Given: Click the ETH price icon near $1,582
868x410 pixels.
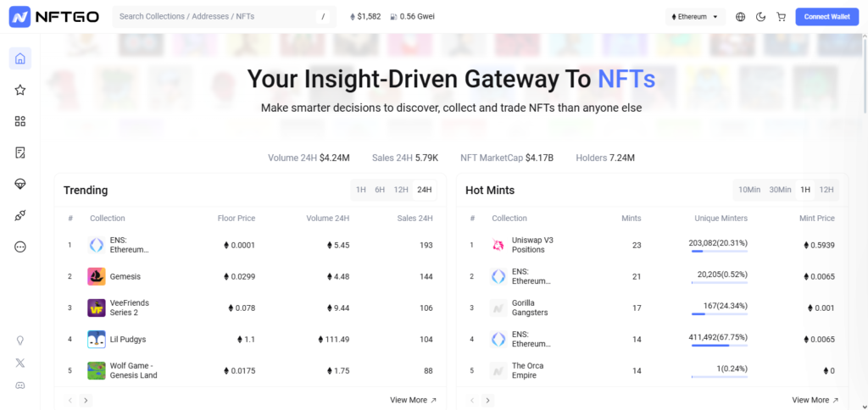Looking at the screenshot, I should pyautogui.click(x=353, y=17).
